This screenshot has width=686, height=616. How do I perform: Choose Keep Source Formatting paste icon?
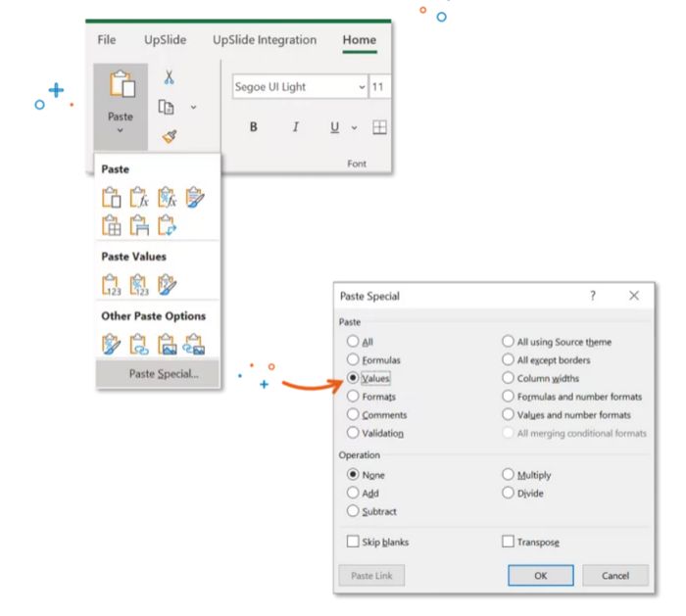tap(195, 197)
